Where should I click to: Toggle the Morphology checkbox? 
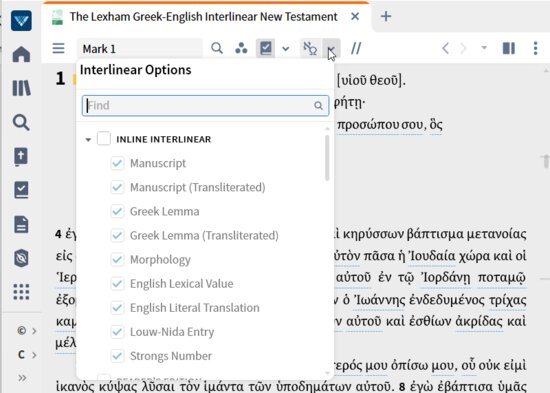pyautogui.click(x=117, y=260)
